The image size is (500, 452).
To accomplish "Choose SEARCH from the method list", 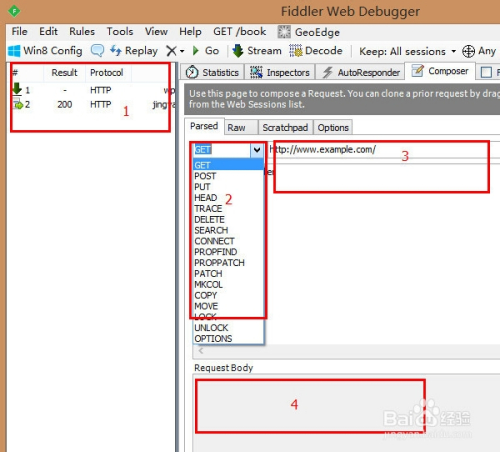I will coord(228,230).
